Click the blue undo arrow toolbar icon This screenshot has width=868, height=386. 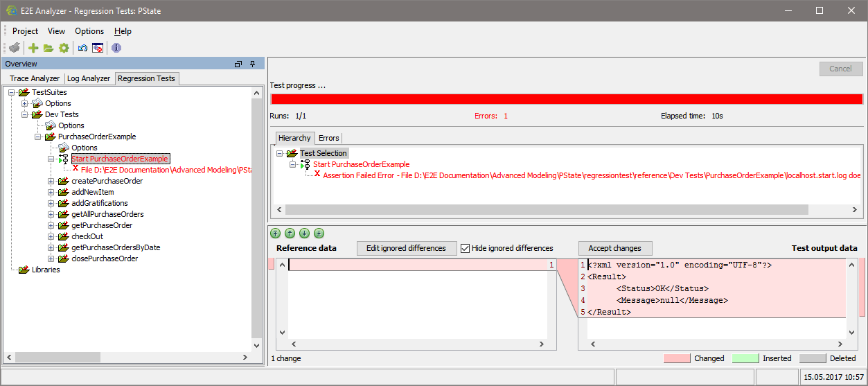(x=82, y=48)
